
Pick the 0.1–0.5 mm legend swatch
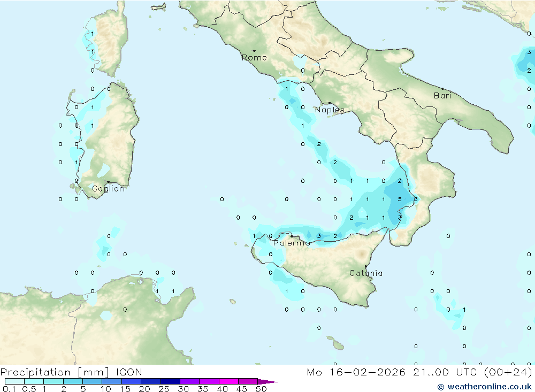14,381
